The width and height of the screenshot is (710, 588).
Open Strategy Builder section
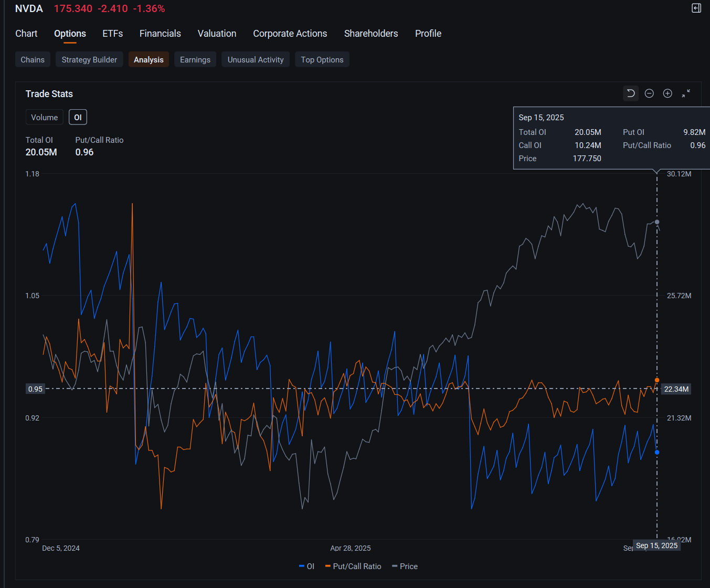pos(89,60)
